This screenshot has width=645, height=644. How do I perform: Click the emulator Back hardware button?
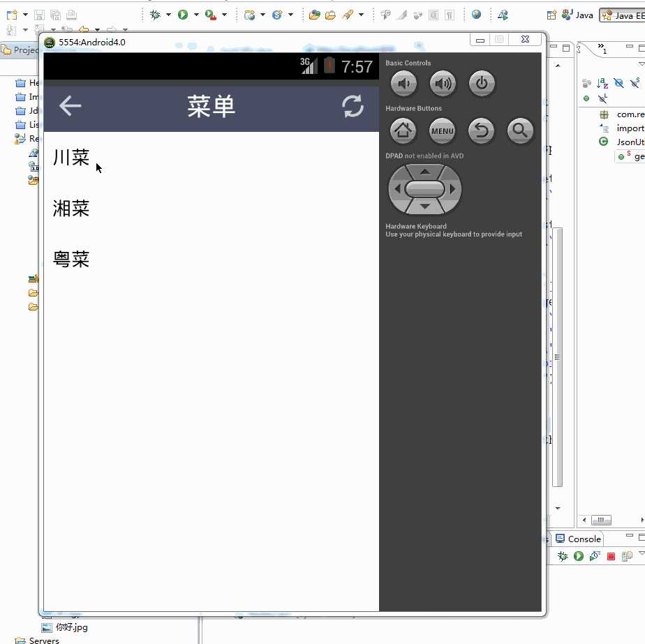[x=481, y=130]
